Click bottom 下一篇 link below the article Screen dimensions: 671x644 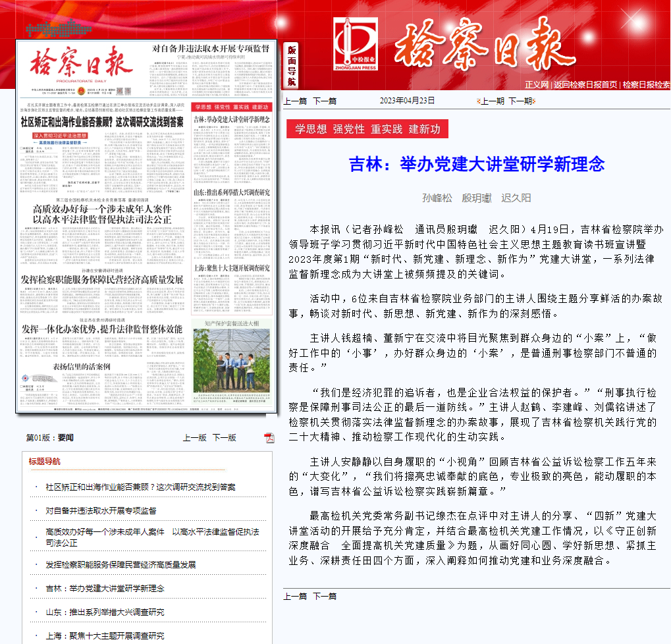pyautogui.click(x=324, y=596)
